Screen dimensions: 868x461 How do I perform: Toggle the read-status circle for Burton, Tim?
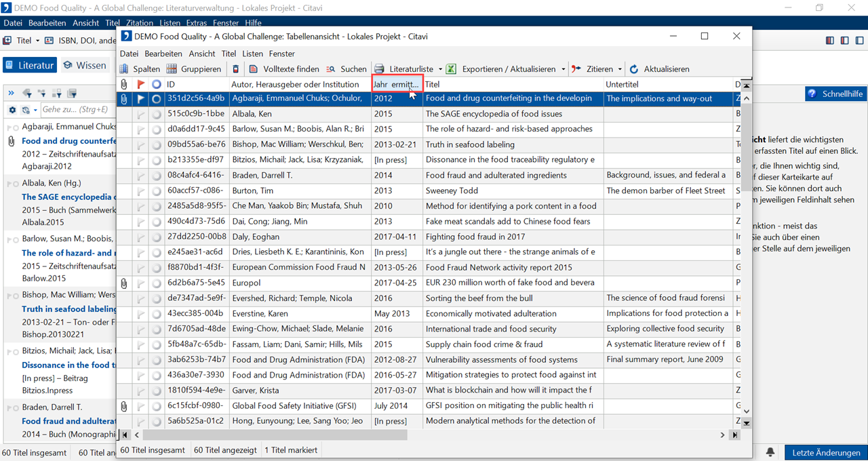pos(157,191)
